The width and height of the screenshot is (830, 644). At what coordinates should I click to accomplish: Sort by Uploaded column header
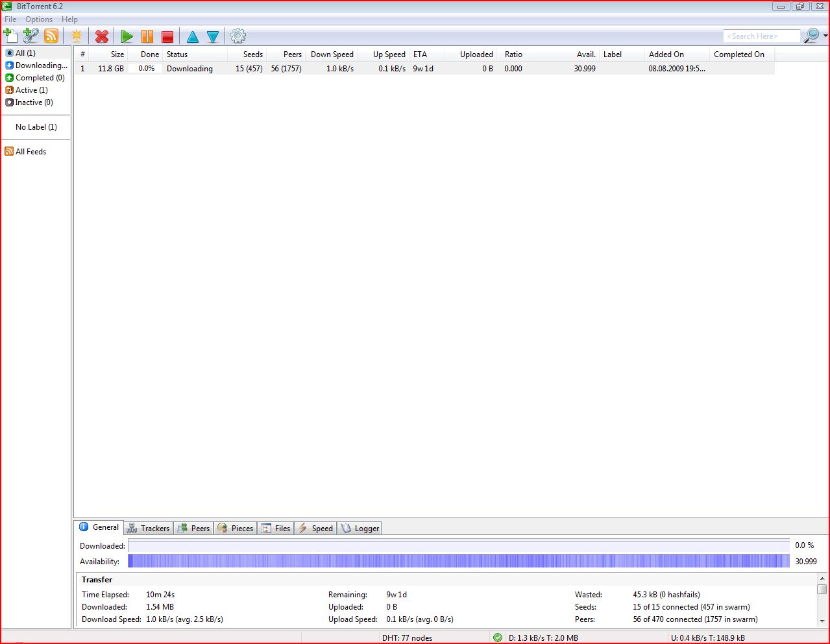[470, 54]
